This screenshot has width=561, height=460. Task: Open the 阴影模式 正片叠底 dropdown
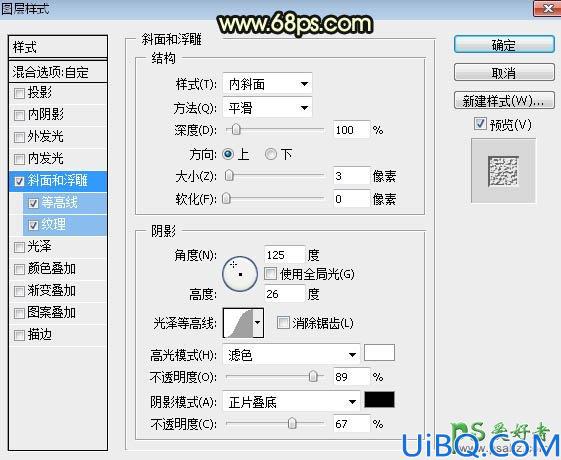[291, 402]
